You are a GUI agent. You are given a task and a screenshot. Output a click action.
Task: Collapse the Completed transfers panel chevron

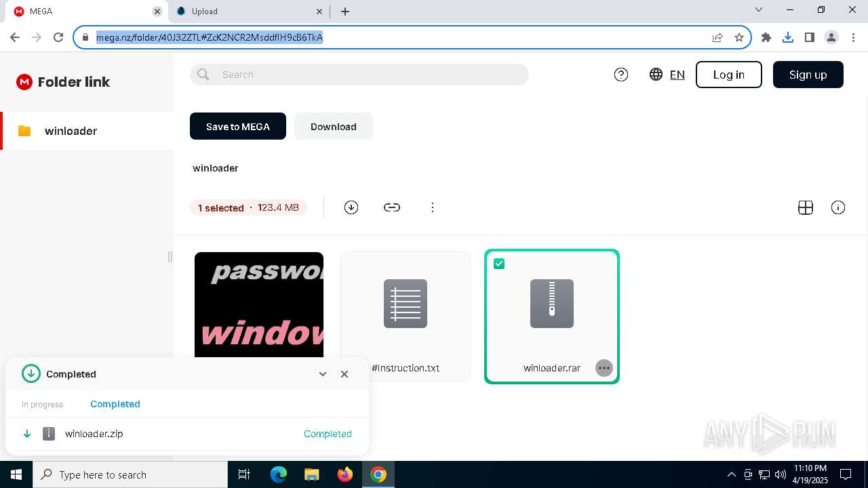323,374
